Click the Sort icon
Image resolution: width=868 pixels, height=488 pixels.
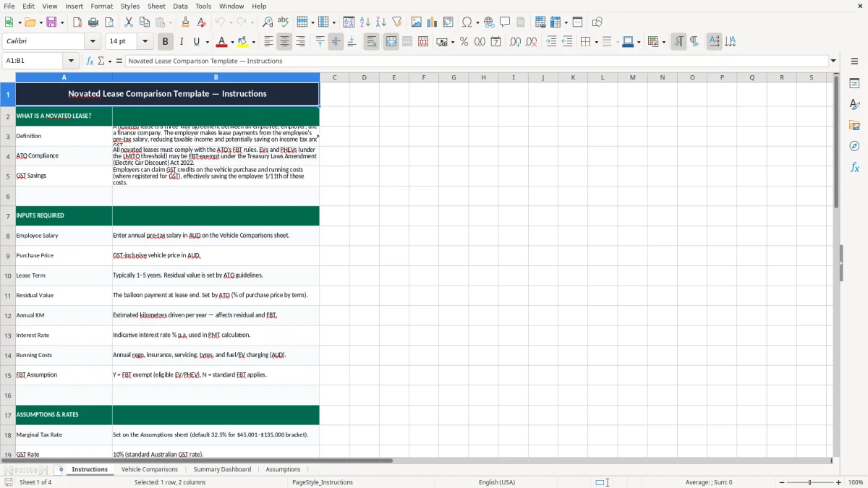[x=349, y=22]
